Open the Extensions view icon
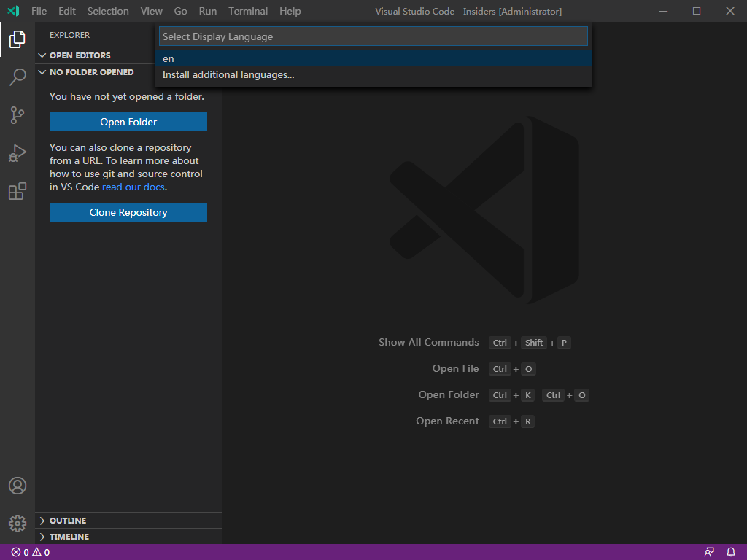Screen dimensions: 747x560 click(18, 191)
